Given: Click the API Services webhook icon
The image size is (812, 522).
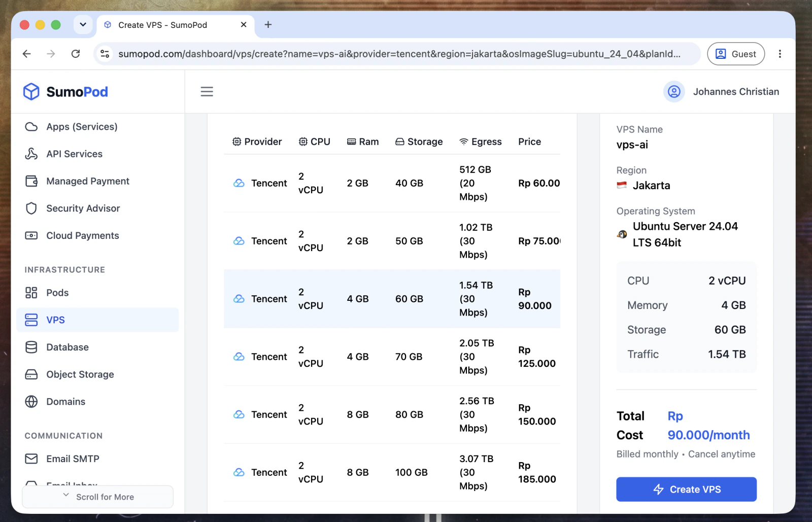Looking at the screenshot, I should coord(31,154).
